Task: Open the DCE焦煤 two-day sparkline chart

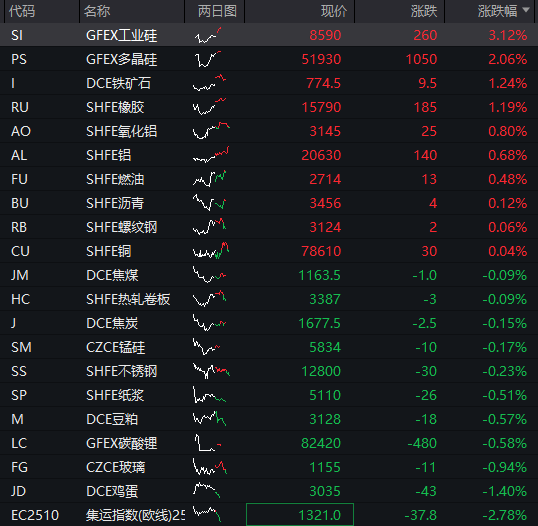Action: click(x=209, y=275)
